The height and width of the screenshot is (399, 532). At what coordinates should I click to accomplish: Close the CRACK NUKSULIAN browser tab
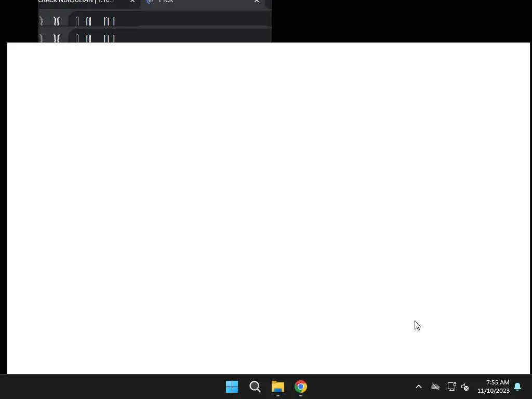(132, 2)
